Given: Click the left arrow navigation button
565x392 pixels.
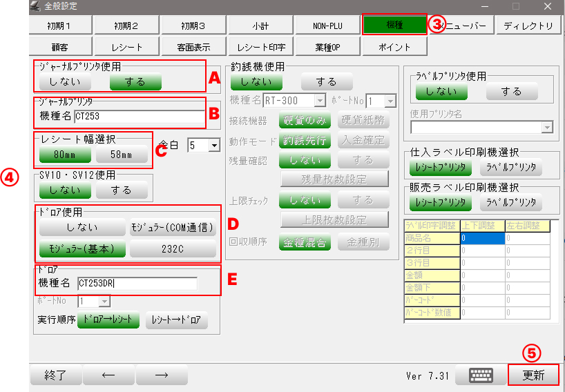Looking at the screenshot, I should tap(108, 375).
